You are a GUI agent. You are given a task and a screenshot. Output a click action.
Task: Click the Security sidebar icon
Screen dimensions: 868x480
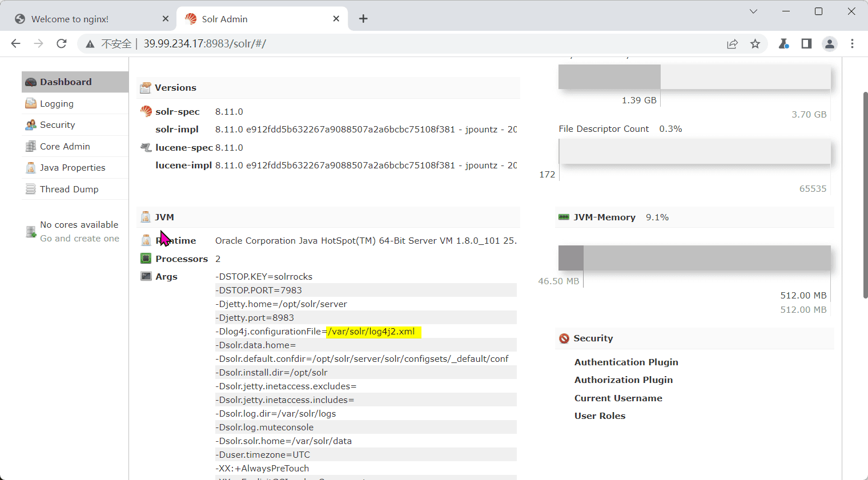[x=31, y=125]
